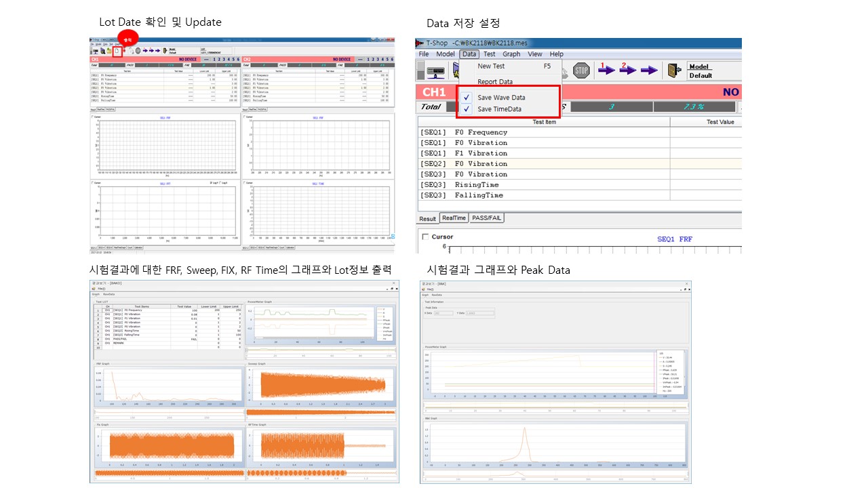
Task: Tick the CH1 SEQ1 FRF Cursor checkbox in Lot Date window
Action: 92,117
